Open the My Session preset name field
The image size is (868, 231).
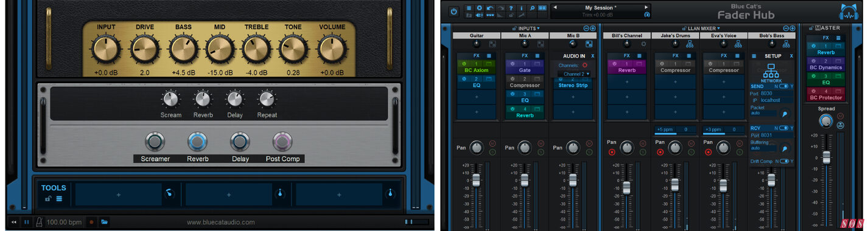pos(601,7)
